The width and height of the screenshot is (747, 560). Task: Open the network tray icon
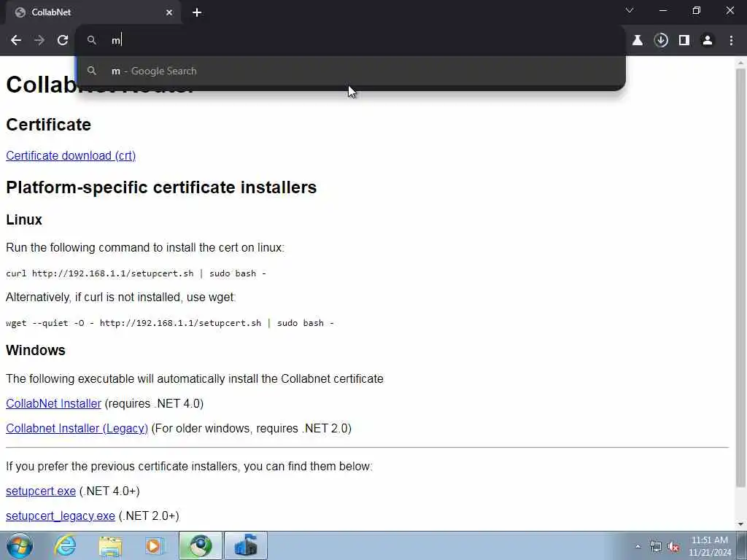[656, 547]
